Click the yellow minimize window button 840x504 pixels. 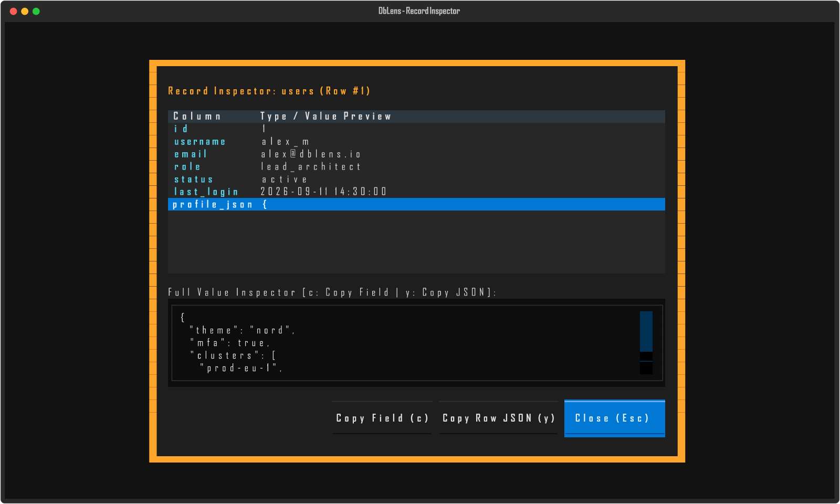[x=25, y=11]
